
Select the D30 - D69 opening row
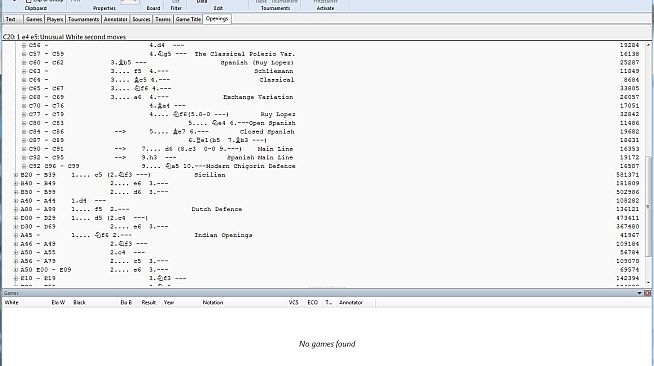(330, 226)
